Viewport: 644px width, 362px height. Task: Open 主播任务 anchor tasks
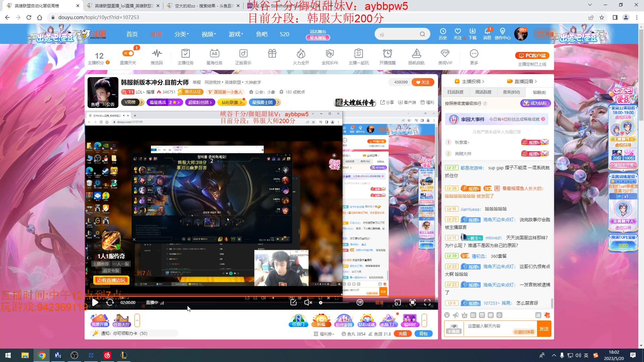[x=185, y=56]
